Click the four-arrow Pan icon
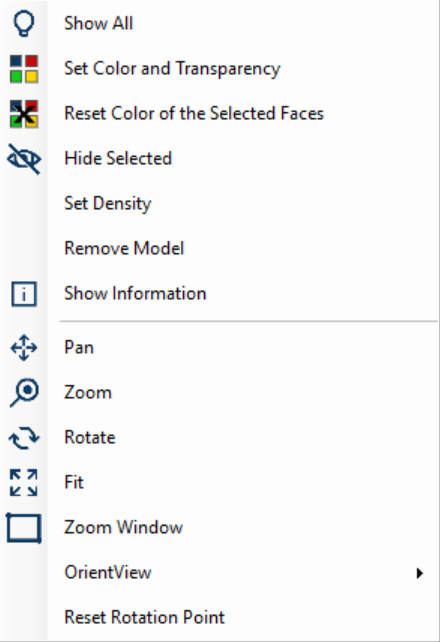 [24, 348]
